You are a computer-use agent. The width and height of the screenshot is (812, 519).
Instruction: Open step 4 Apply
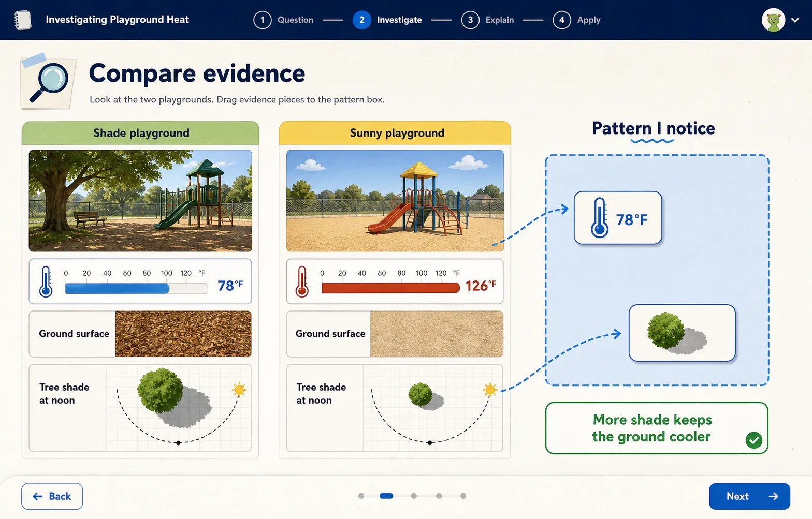(x=576, y=20)
